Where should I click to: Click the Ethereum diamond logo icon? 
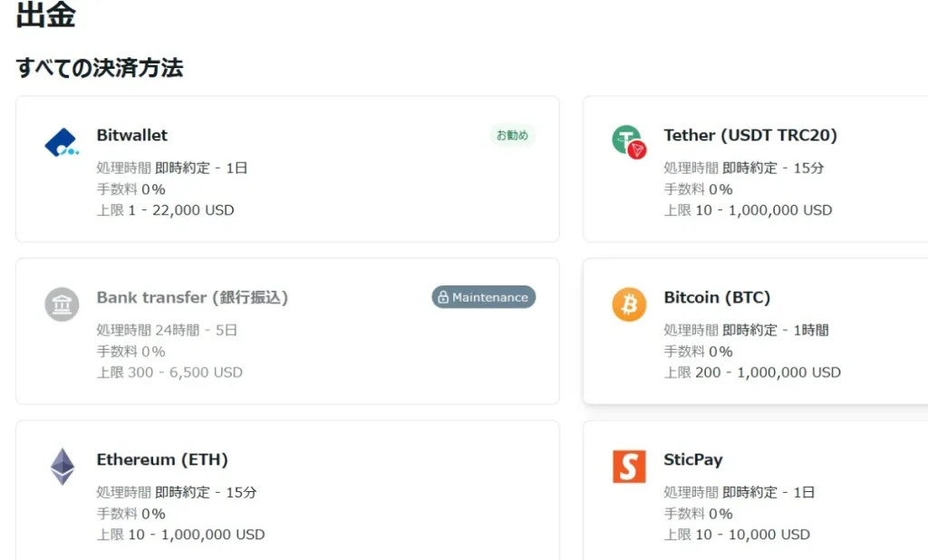[62, 467]
